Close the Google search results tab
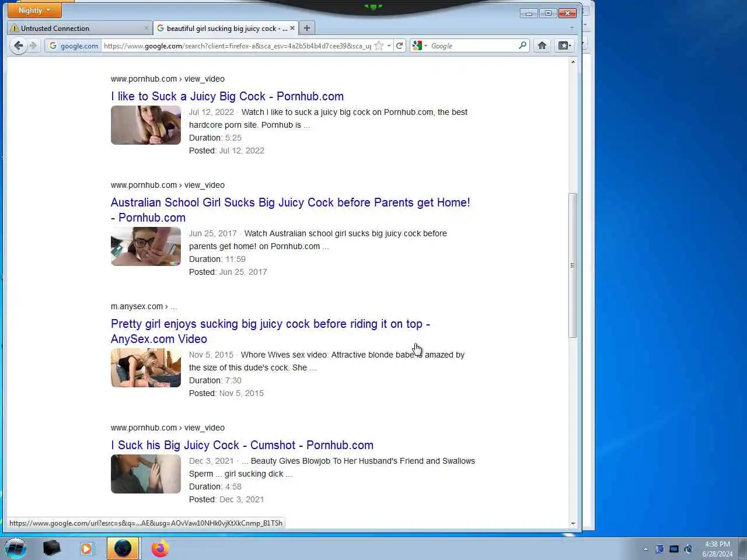The height and width of the screenshot is (560, 747). tap(292, 28)
